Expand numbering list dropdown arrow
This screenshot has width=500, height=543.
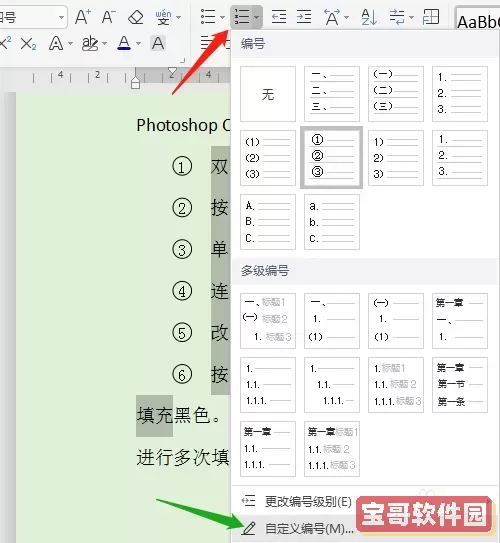coord(256,17)
